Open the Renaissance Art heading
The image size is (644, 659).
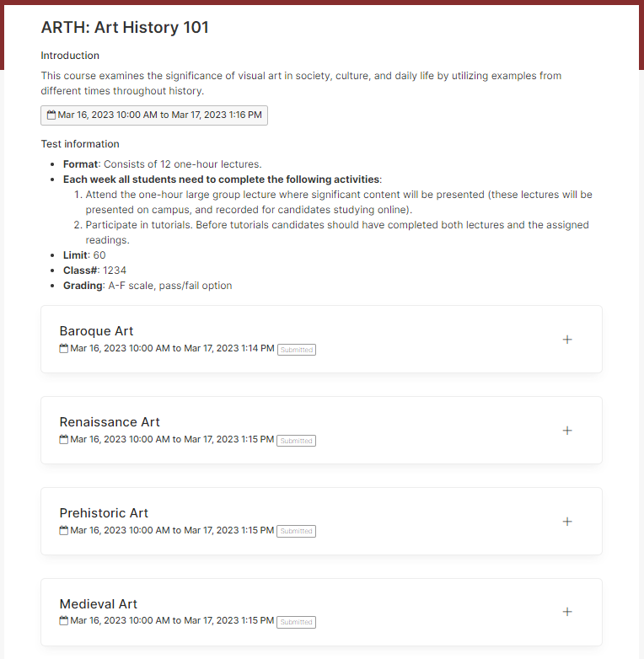110,422
